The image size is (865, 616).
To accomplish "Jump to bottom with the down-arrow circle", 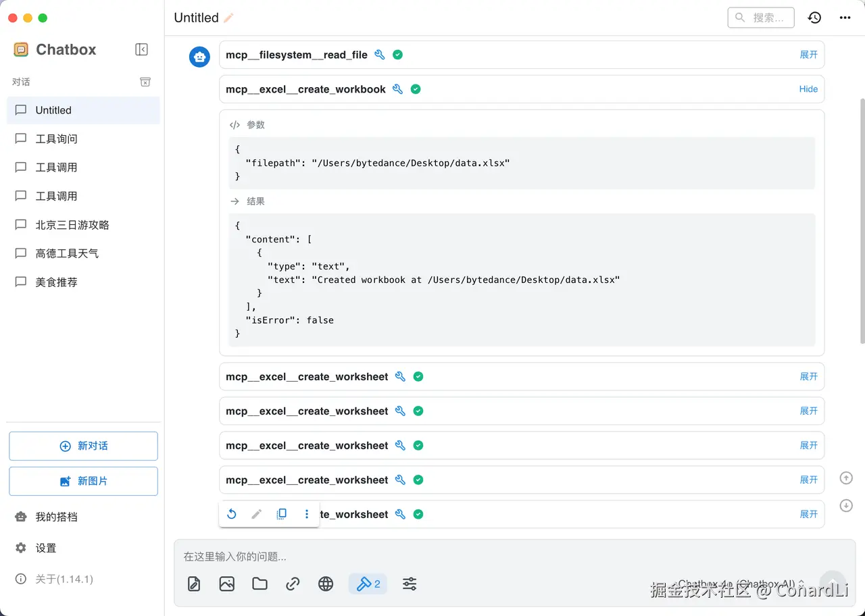I will tap(846, 505).
